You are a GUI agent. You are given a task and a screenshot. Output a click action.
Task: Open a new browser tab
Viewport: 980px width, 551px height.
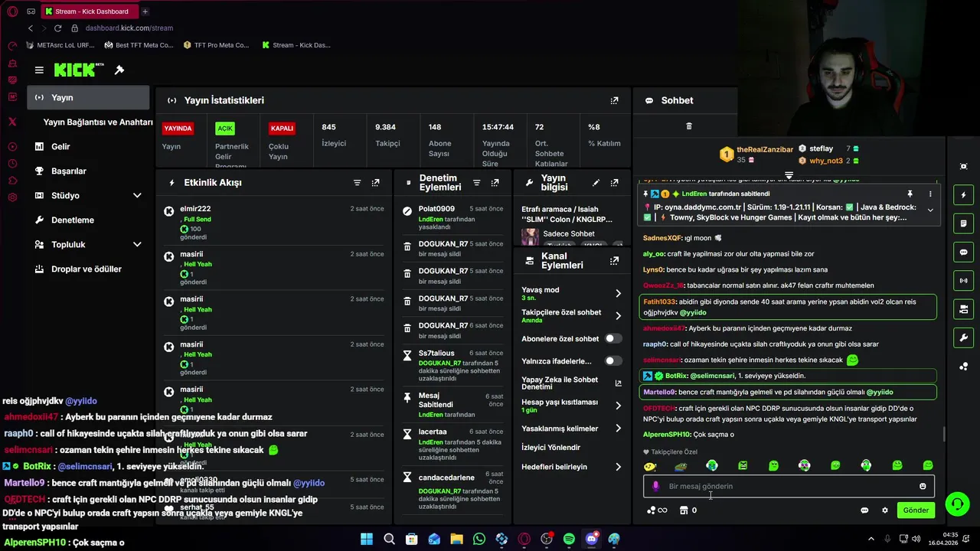tap(145, 11)
